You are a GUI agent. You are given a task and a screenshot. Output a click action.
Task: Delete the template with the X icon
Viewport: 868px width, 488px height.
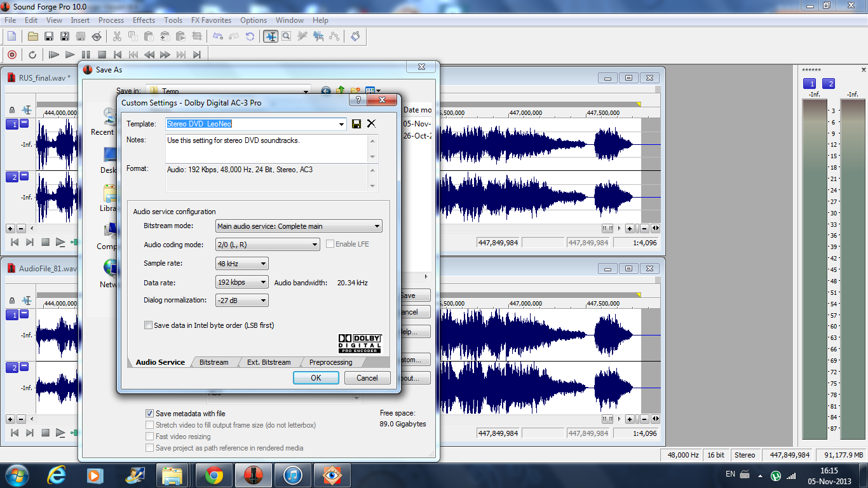[372, 124]
